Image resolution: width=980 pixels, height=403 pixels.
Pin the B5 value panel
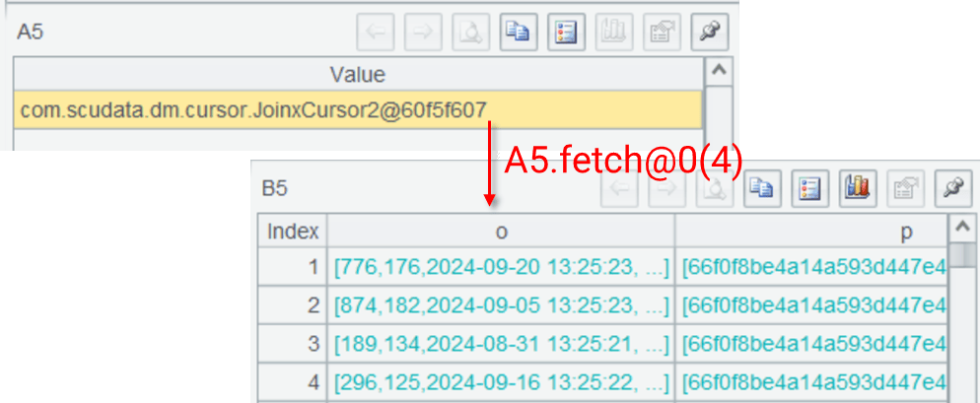(x=953, y=189)
